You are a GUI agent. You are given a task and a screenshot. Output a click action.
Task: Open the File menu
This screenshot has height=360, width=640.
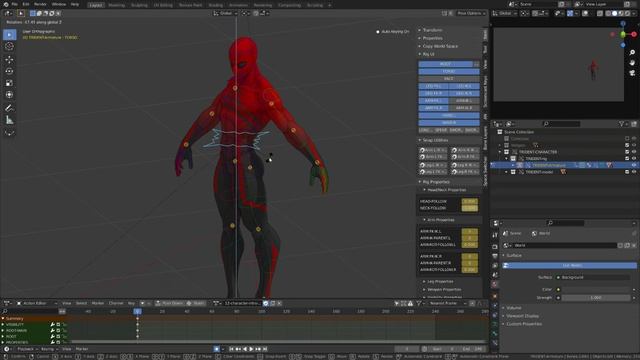point(15,4)
